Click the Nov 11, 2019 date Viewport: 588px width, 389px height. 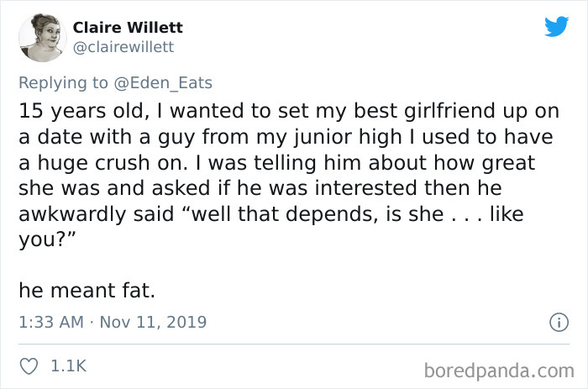point(151,322)
